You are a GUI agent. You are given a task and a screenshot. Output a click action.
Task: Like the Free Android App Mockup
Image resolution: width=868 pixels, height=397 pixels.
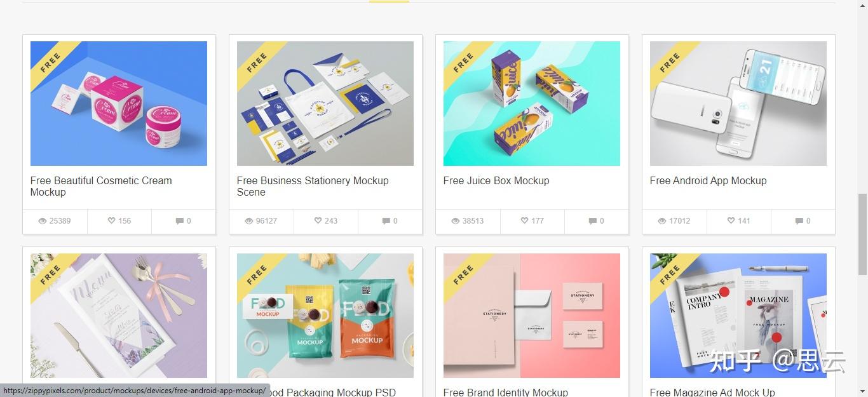[x=731, y=221]
